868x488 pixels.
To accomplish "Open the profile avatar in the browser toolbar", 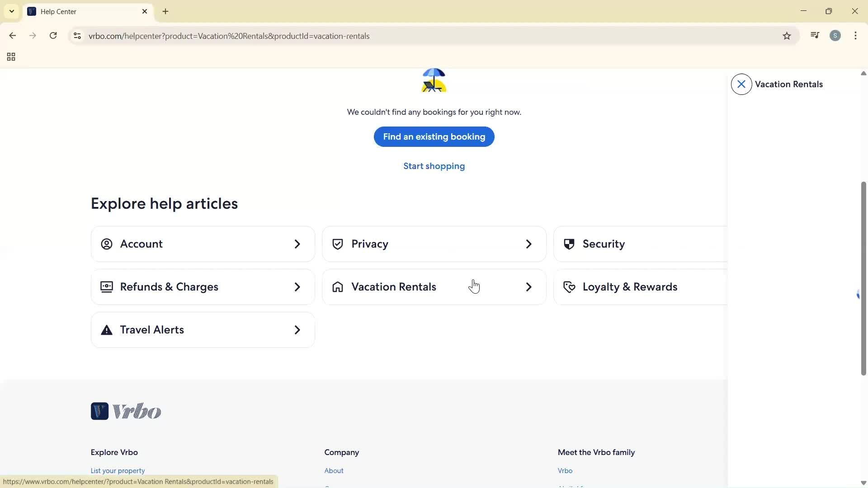I will 835,36.
